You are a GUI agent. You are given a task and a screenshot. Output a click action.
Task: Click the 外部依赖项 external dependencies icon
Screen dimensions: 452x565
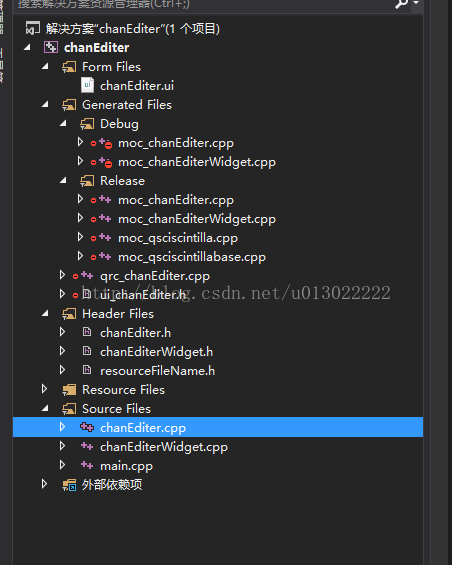tap(69, 485)
